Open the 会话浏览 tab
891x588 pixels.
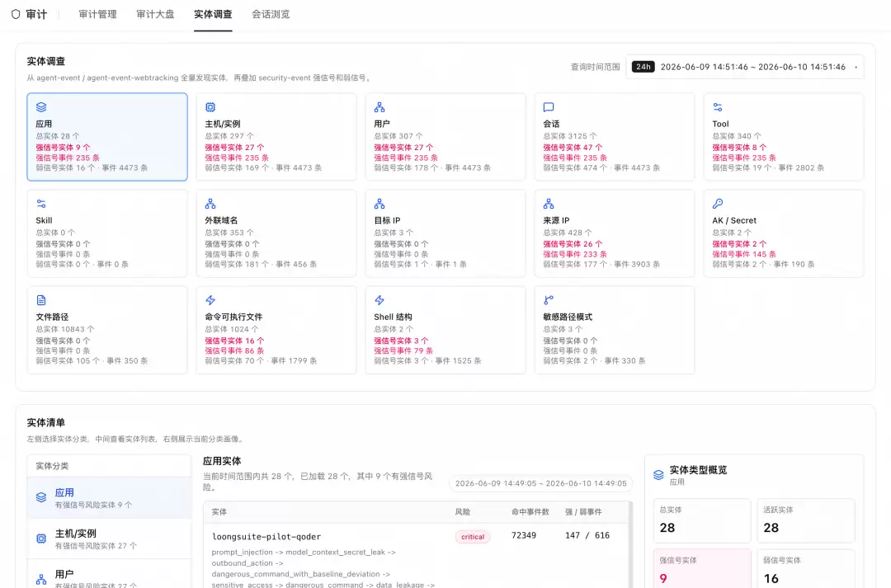pos(271,14)
